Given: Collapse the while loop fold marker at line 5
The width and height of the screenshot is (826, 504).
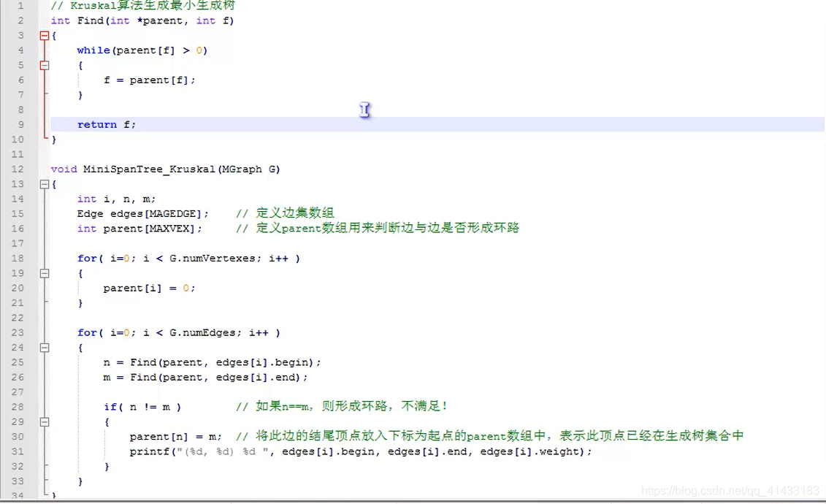Looking at the screenshot, I should (45, 66).
